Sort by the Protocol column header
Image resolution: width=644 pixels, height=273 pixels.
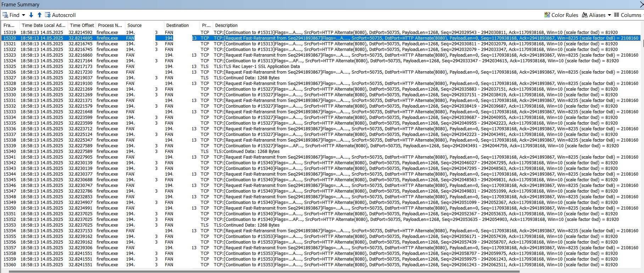click(206, 25)
